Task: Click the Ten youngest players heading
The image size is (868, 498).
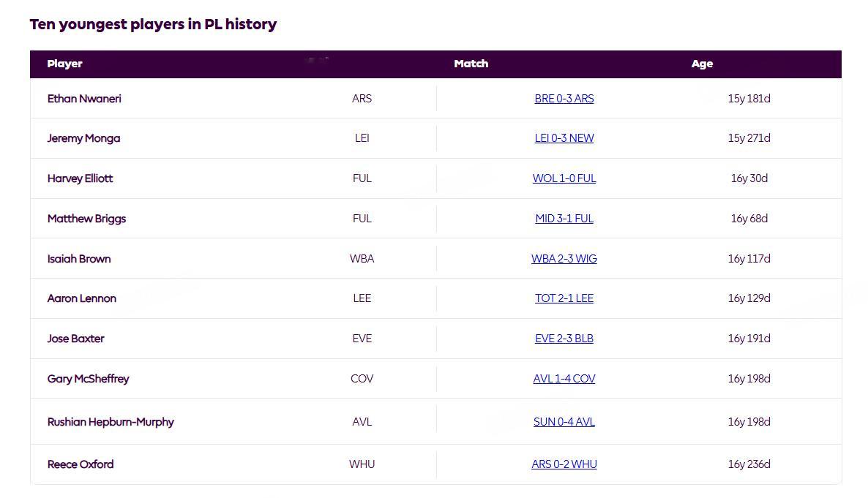Action: (154, 24)
